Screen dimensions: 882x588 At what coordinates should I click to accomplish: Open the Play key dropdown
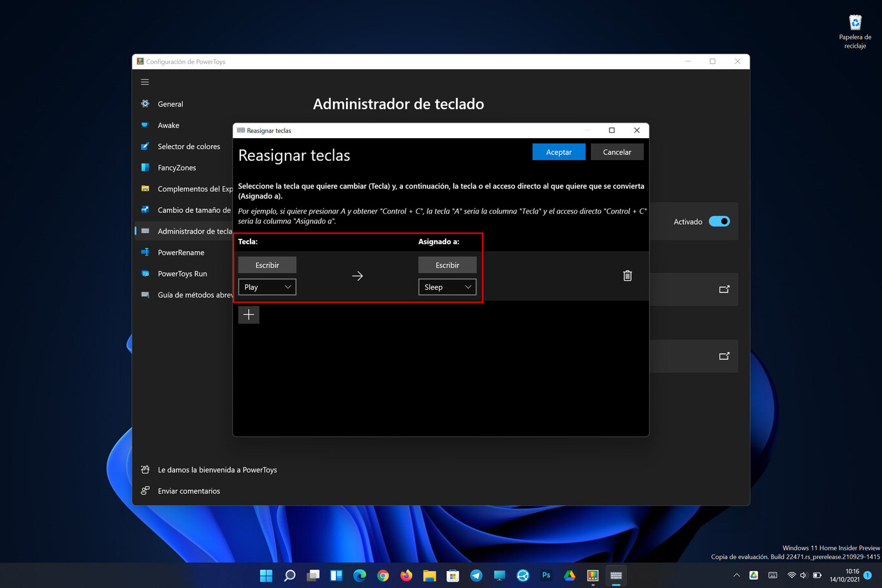(x=267, y=287)
